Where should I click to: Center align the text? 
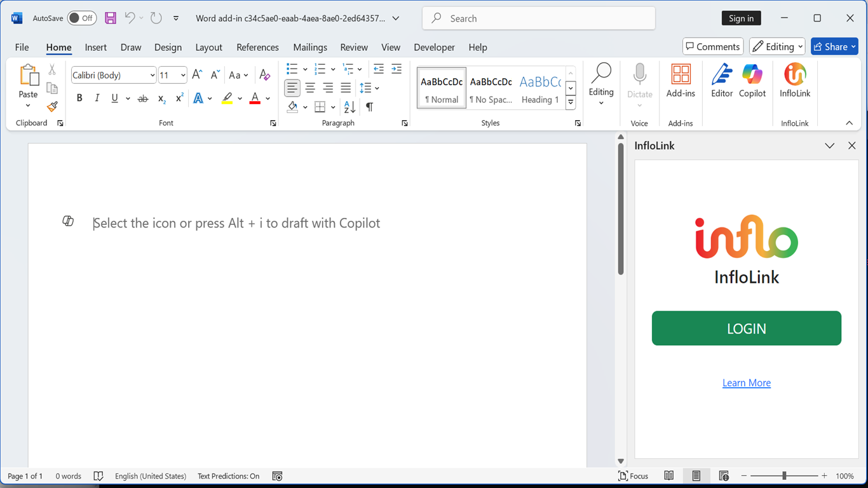pos(310,88)
